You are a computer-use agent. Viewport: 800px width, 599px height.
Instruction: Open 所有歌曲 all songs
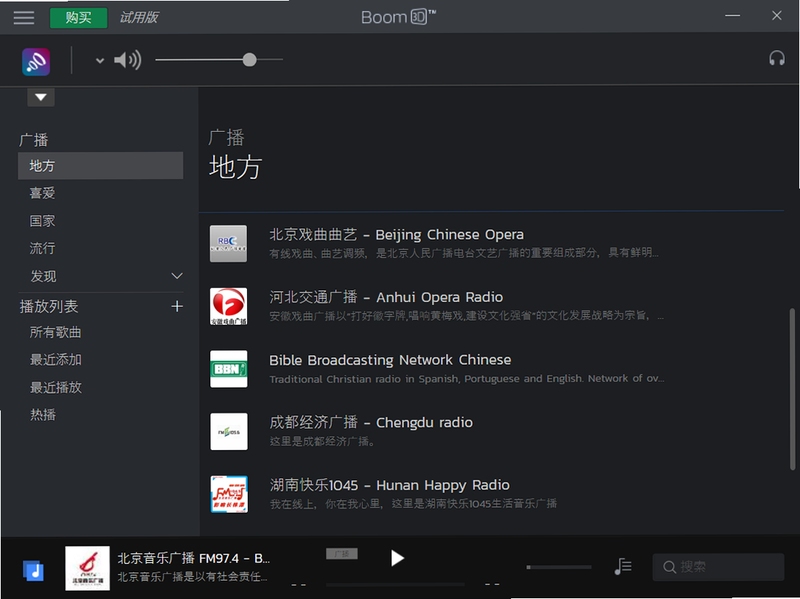tap(55, 332)
